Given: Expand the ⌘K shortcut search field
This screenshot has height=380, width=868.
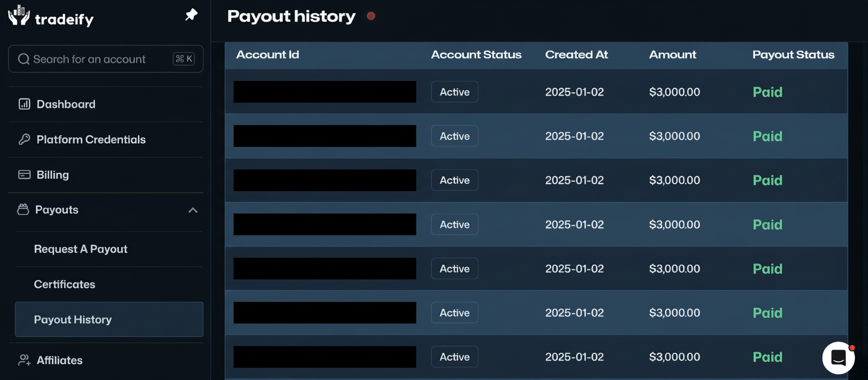Looking at the screenshot, I should tap(183, 58).
